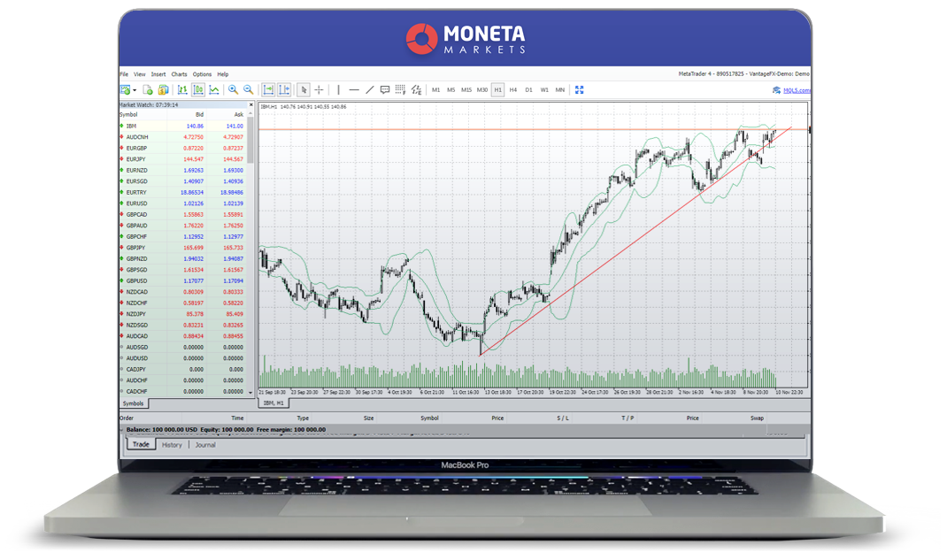
Task: Click the red rising trendline on chart
Action: [x=635, y=242]
